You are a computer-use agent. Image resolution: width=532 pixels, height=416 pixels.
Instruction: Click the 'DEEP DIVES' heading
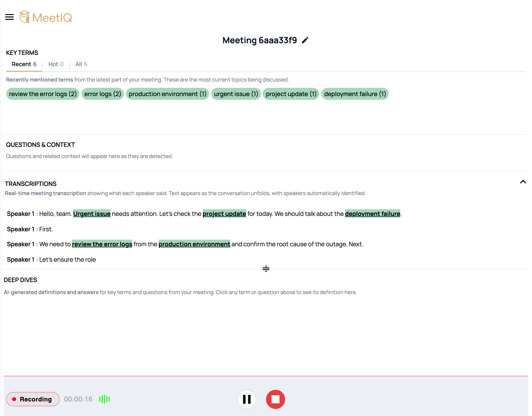tap(20, 280)
